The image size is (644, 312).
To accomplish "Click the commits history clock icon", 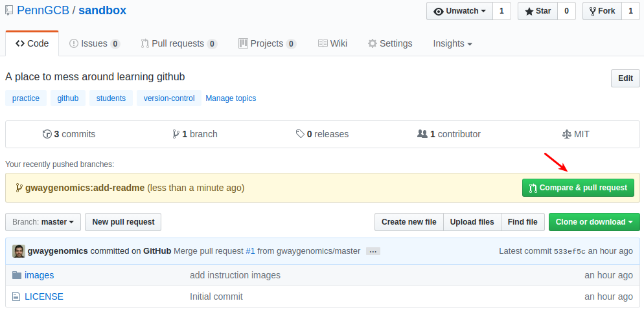I will tap(47, 134).
